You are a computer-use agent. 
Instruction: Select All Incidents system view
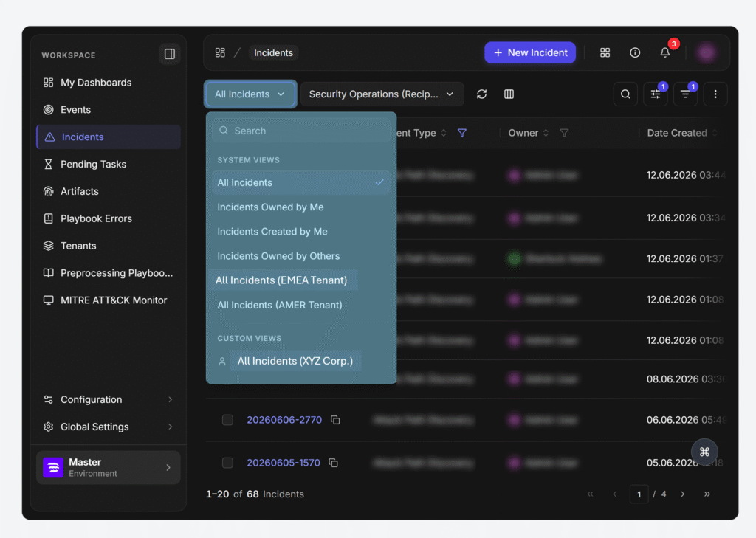click(x=301, y=183)
